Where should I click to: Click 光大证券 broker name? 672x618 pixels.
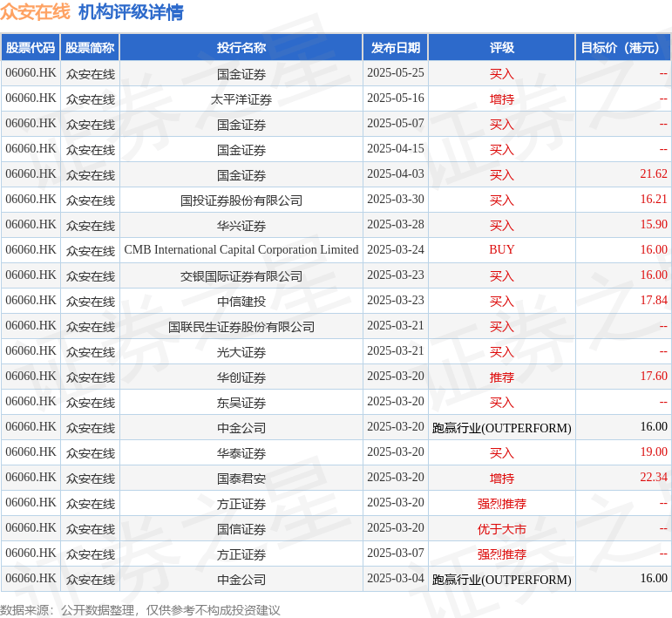click(x=241, y=352)
